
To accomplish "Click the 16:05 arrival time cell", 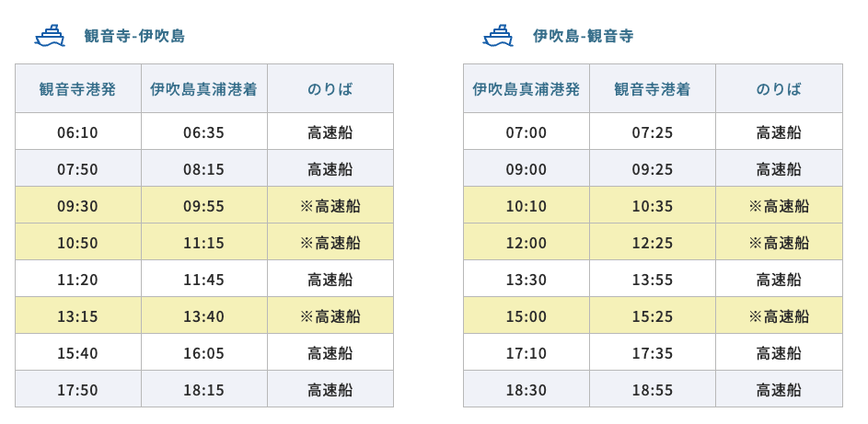I will (x=204, y=352).
